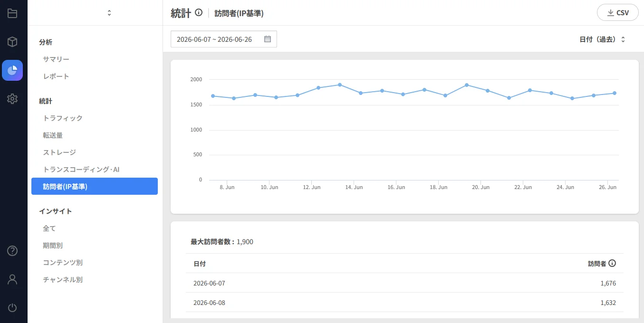
Task: Click the 分析 section heading
Action: (46, 42)
